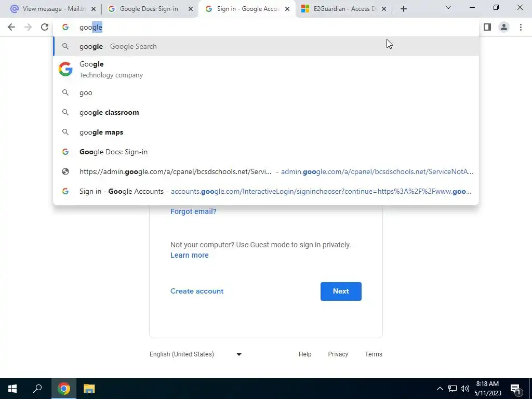Open the Sign in - Google Accounts suggestion

point(267,191)
